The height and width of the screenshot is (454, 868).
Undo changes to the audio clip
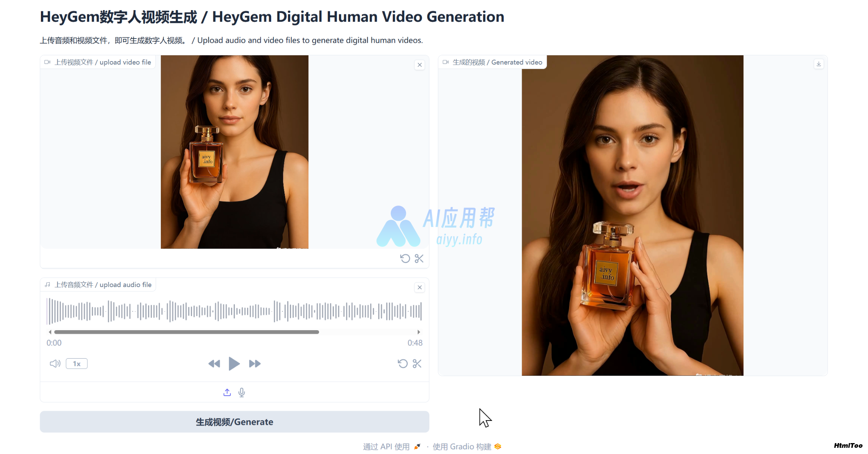click(x=403, y=364)
